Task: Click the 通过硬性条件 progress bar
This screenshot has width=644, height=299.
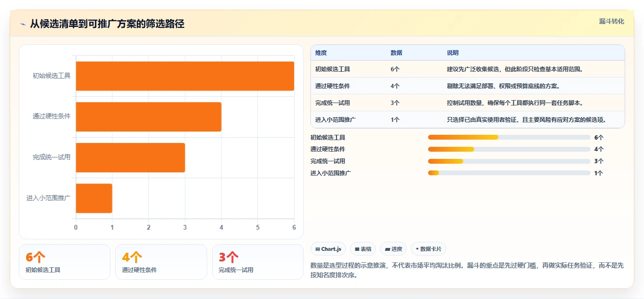Action: point(509,149)
